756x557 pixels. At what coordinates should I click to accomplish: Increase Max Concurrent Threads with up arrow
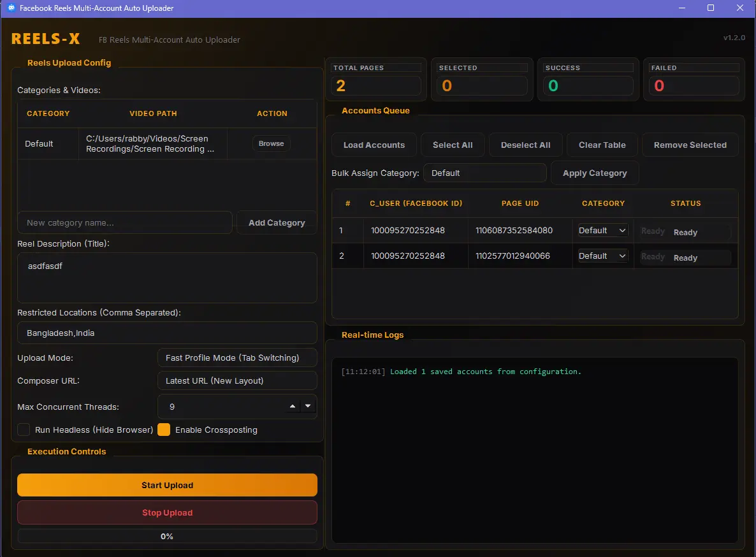(x=293, y=406)
